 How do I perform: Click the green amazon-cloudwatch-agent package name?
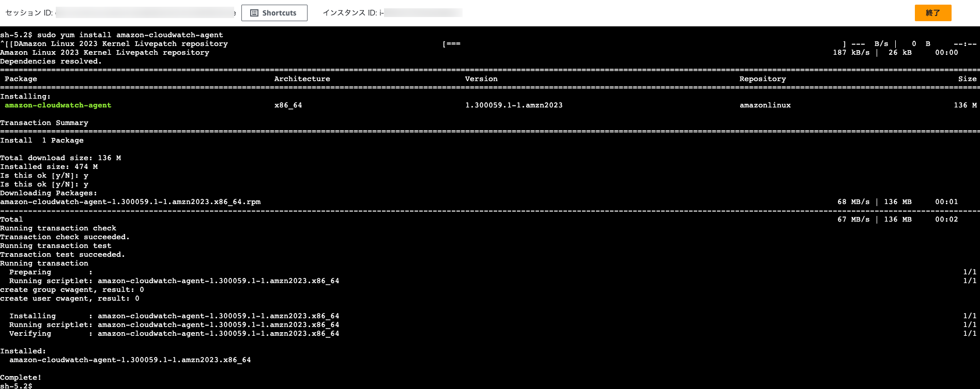[x=58, y=105]
